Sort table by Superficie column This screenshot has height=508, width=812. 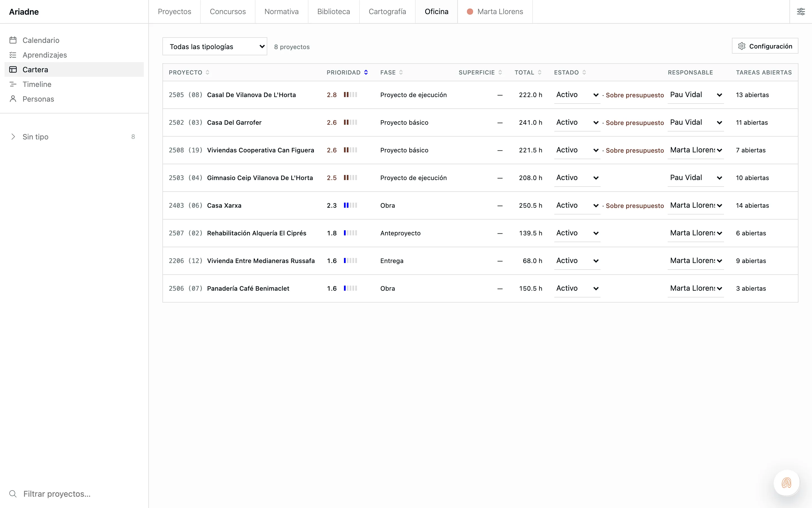pyautogui.click(x=480, y=72)
